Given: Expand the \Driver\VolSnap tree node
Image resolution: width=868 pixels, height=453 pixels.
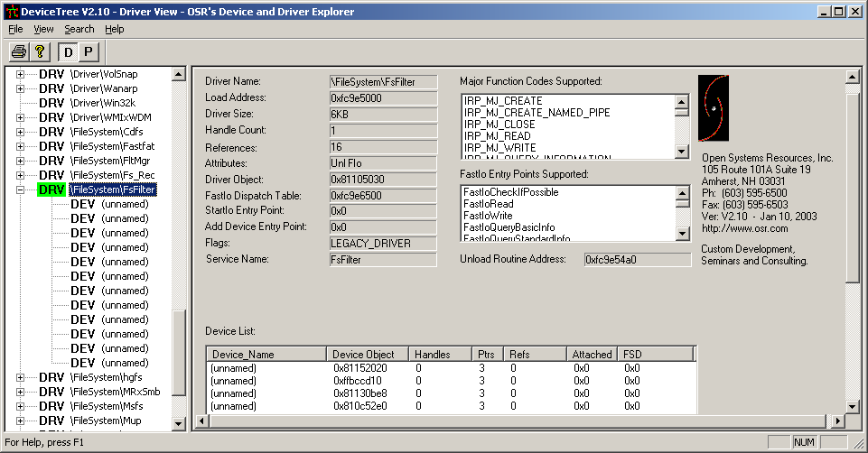Looking at the screenshot, I should 20,74.
